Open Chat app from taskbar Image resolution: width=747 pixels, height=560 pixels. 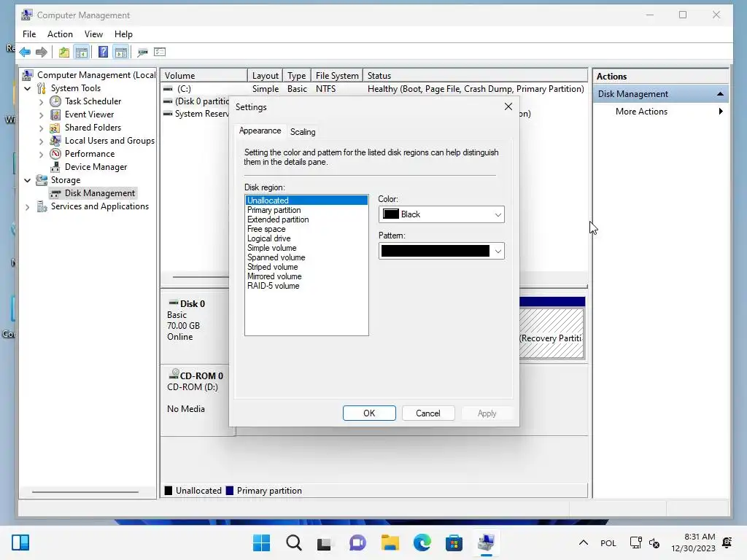(357, 542)
